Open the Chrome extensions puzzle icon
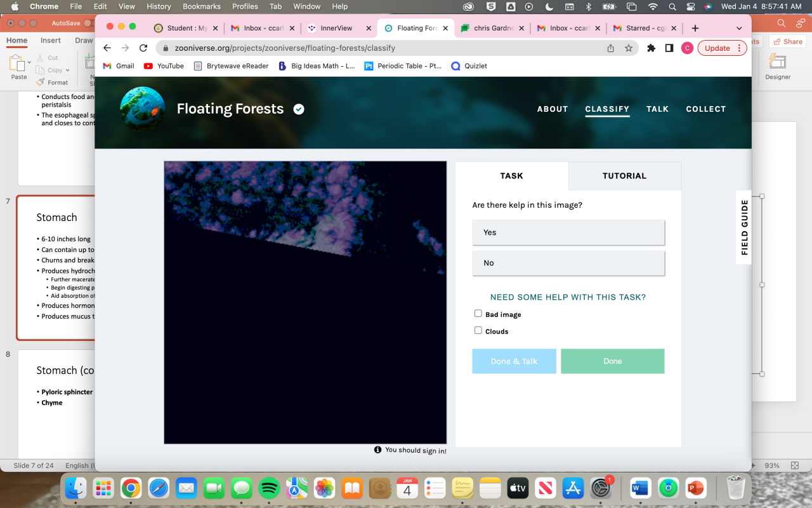This screenshot has width=812, height=508. [651, 48]
